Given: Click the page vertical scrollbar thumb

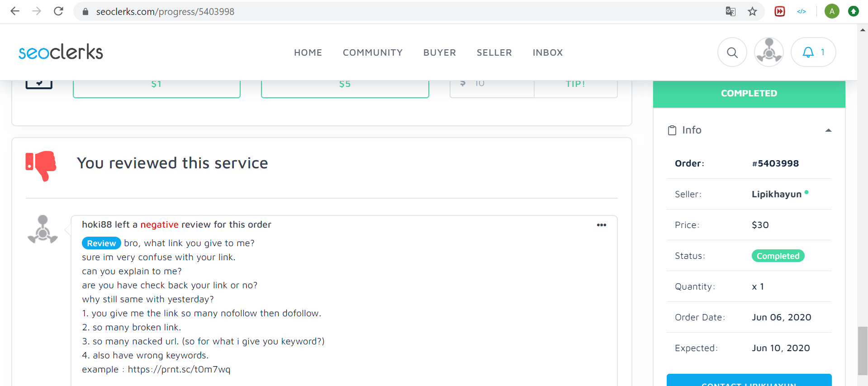Looking at the screenshot, I should pos(863,351).
